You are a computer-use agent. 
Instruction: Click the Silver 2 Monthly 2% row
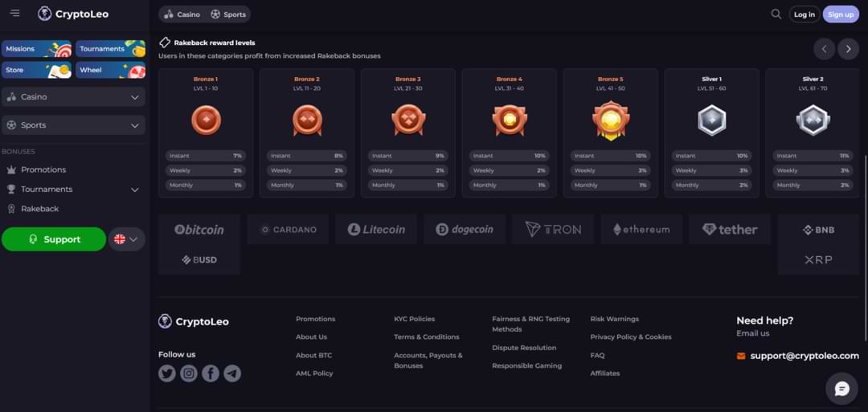coord(813,186)
